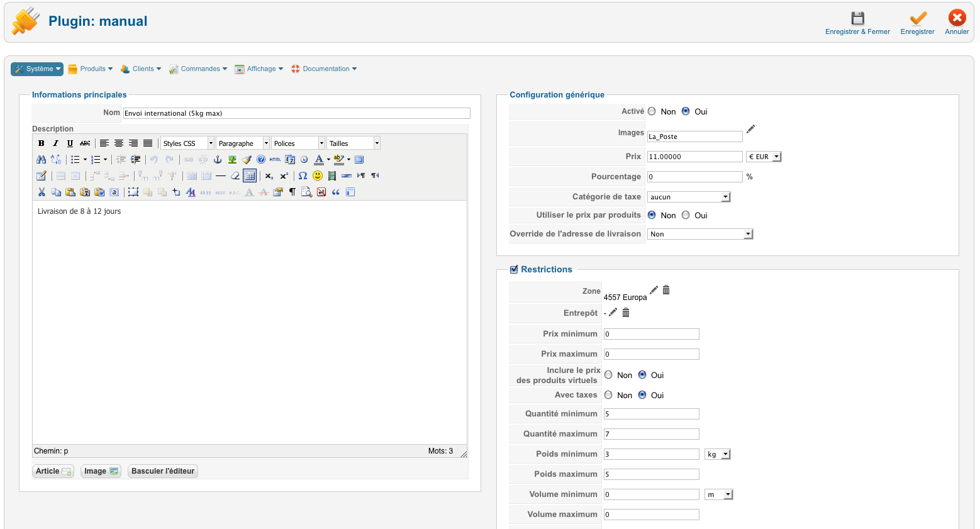
Task: Insert a horizontal rule line
Action: pyautogui.click(x=221, y=176)
